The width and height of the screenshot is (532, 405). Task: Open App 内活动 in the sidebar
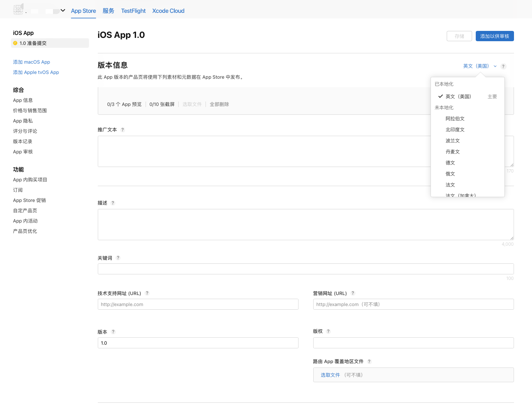[x=25, y=221]
